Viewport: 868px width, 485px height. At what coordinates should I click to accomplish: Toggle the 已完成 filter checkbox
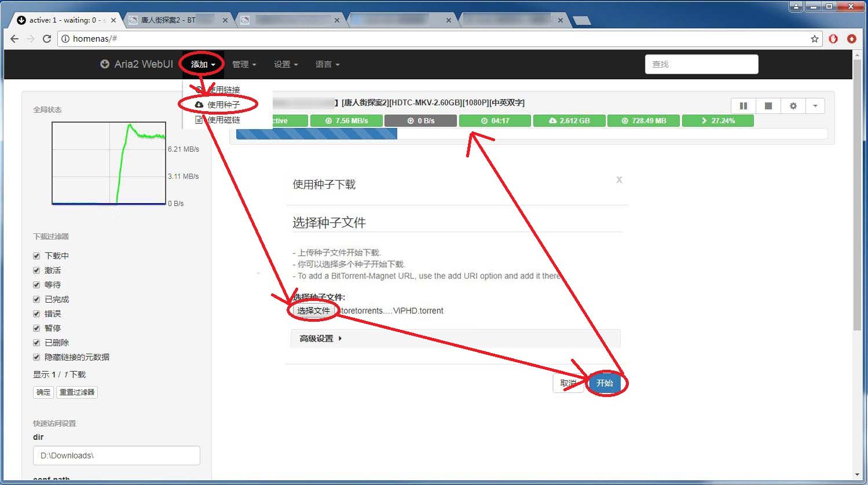pos(36,299)
